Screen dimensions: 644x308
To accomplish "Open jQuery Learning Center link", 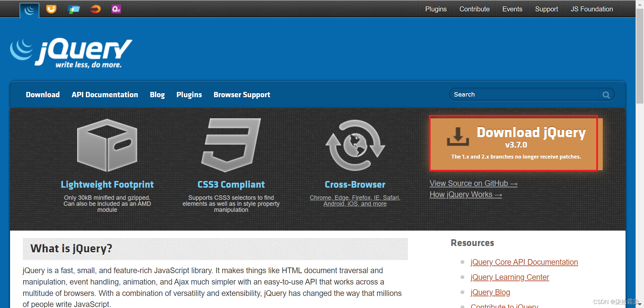I will coord(510,277).
